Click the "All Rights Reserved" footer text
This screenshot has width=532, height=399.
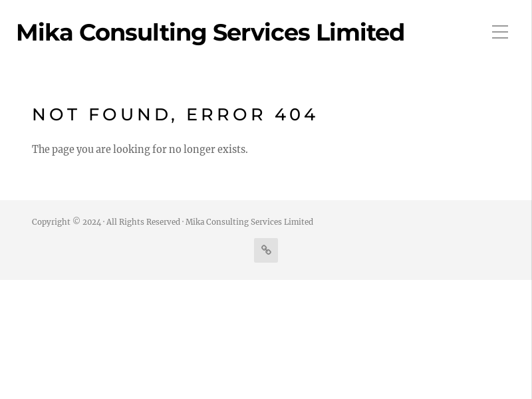point(143,222)
